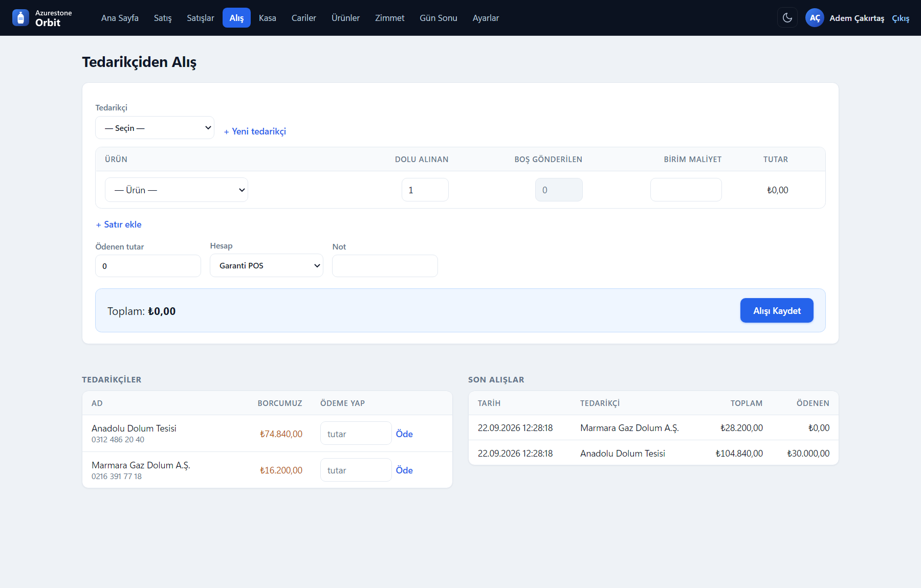The width and height of the screenshot is (921, 588).
Task: Click the Birim Maliyet input field
Action: pyautogui.click(x=686, y=190)
